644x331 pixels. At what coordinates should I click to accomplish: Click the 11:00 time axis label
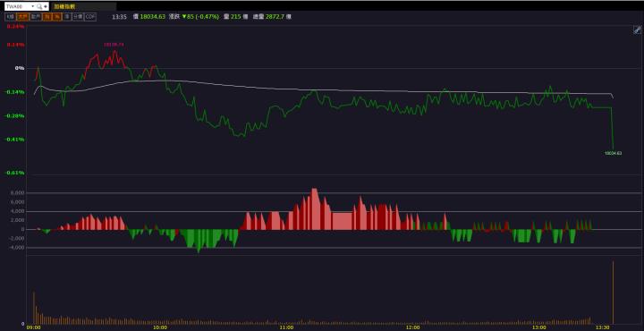(286, 327)
